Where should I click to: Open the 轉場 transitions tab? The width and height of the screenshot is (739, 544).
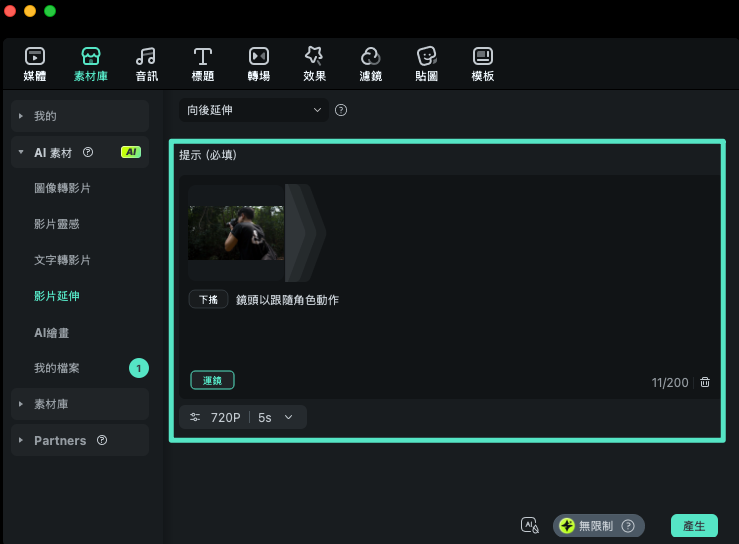tap(259, 64)
